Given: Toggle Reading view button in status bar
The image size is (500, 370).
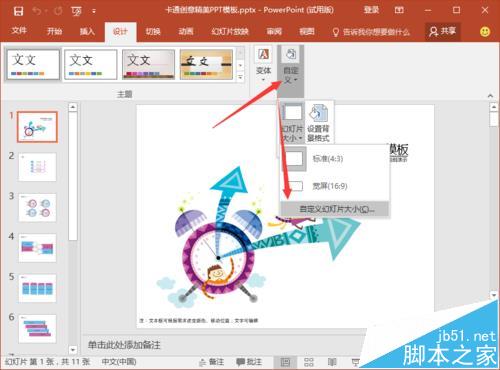Looking at the screenshot, I should pos(332,362).
